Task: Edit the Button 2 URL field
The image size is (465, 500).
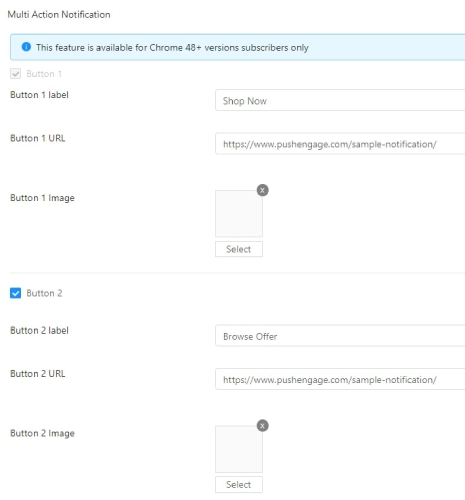Action: point(340,379)
